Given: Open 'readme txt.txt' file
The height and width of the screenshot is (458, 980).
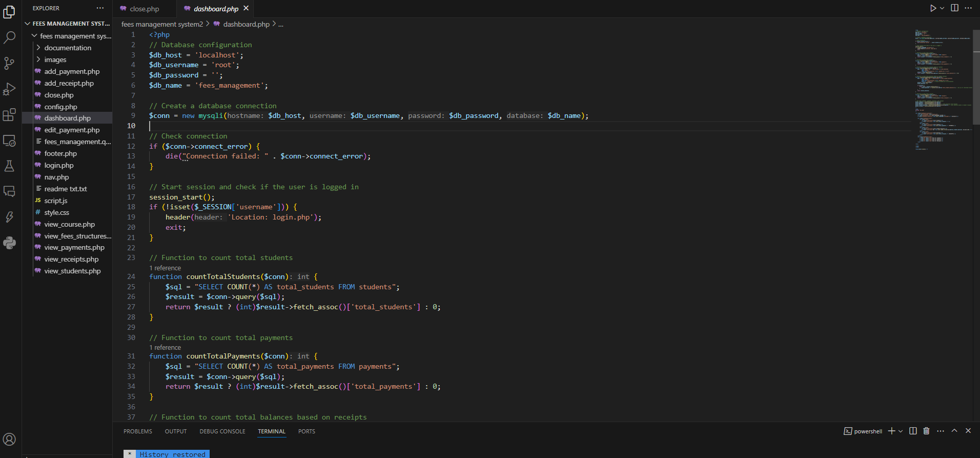Looking at the screenshot, I should click(x=67, y=189).
